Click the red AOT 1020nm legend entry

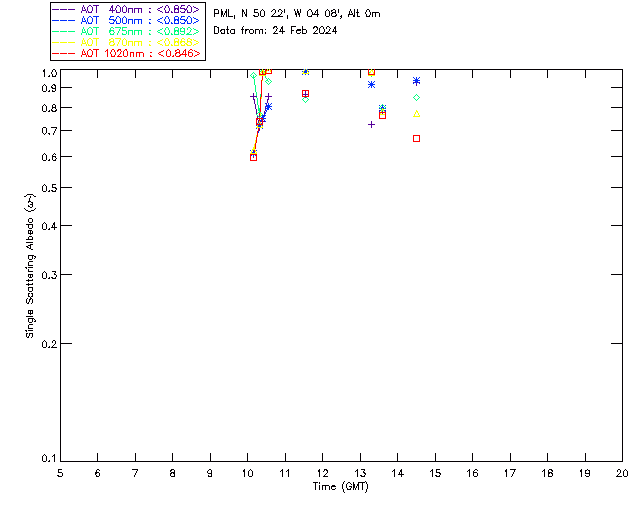126,53
